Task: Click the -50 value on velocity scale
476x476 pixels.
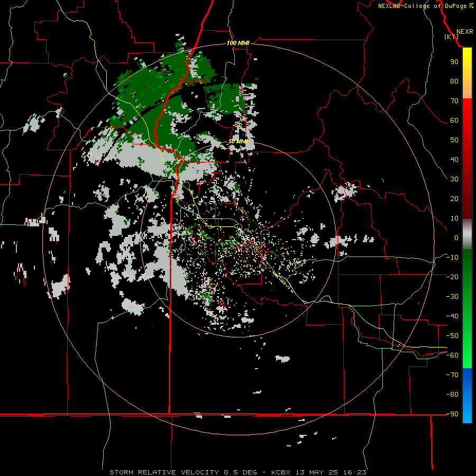Action: pos(452,336)
